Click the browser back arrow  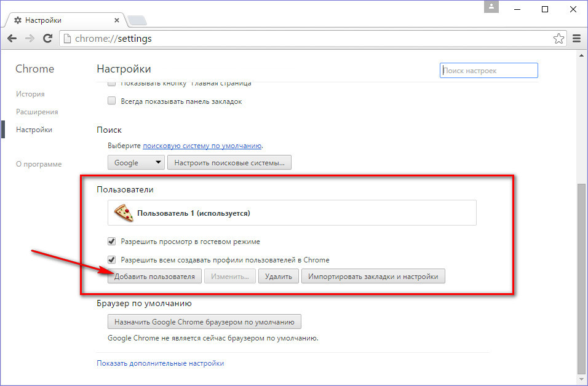(x=12, y=38)
